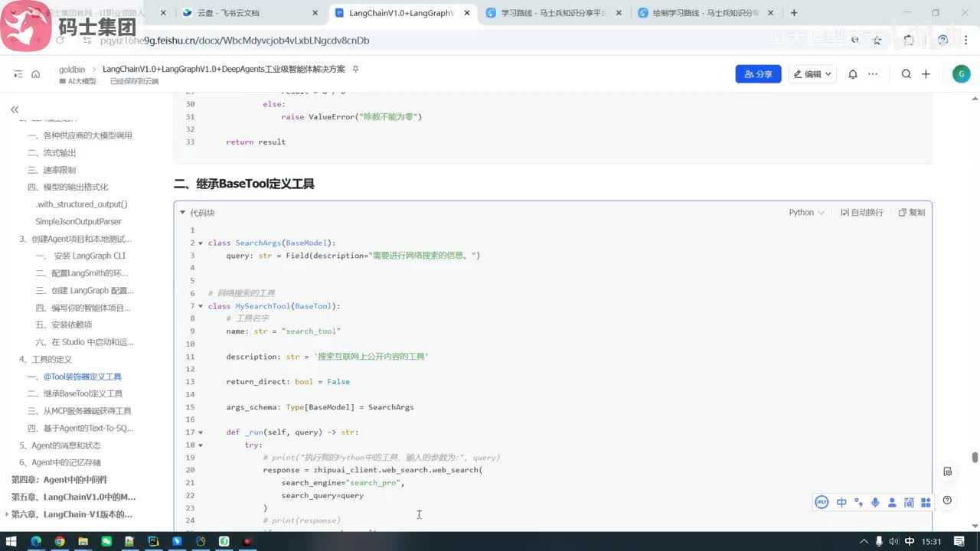Jump to 三、创建 LangGraph 配置 outline entry
This screenshot has width=980, height=551.
point(85,290)
